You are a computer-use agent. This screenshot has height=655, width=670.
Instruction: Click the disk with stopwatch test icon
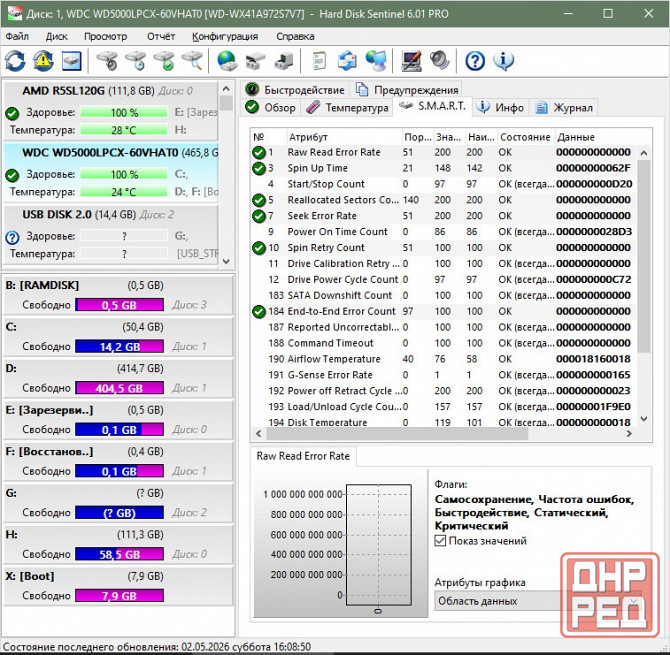[x=107, y=61]
